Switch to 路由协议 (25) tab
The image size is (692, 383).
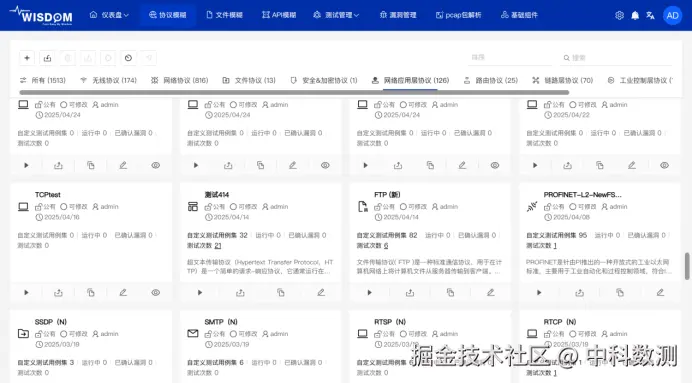pos(491,80)
